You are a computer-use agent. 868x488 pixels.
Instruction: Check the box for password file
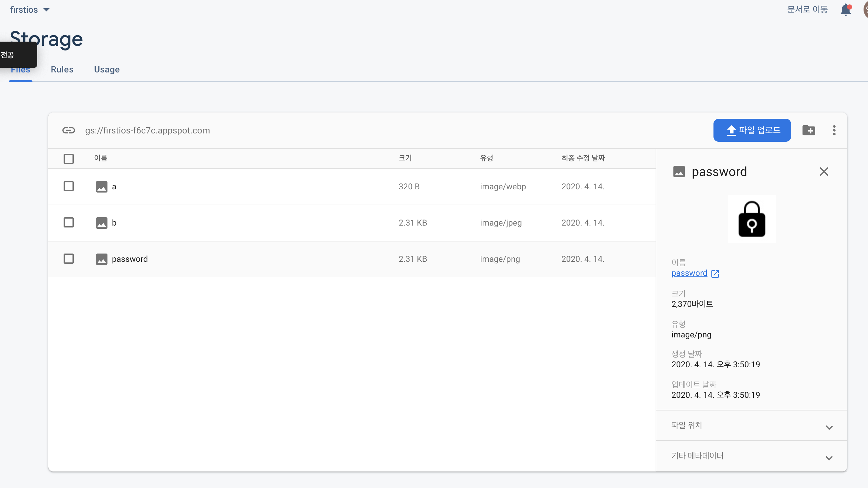tap(69, 259)
